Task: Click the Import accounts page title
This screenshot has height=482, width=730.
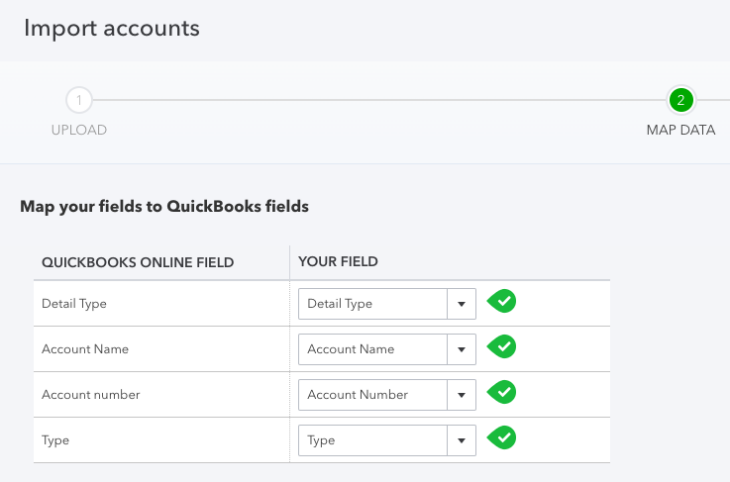Action: click(x=112, y=28)
